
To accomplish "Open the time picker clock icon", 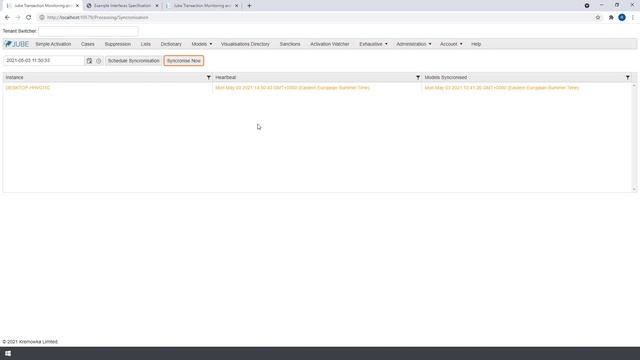I will (98, 61).
